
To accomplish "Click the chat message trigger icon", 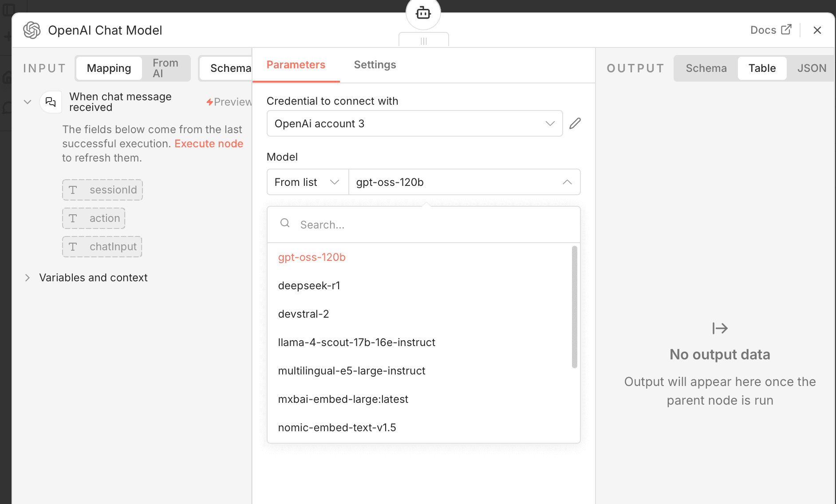I will 51,102.
